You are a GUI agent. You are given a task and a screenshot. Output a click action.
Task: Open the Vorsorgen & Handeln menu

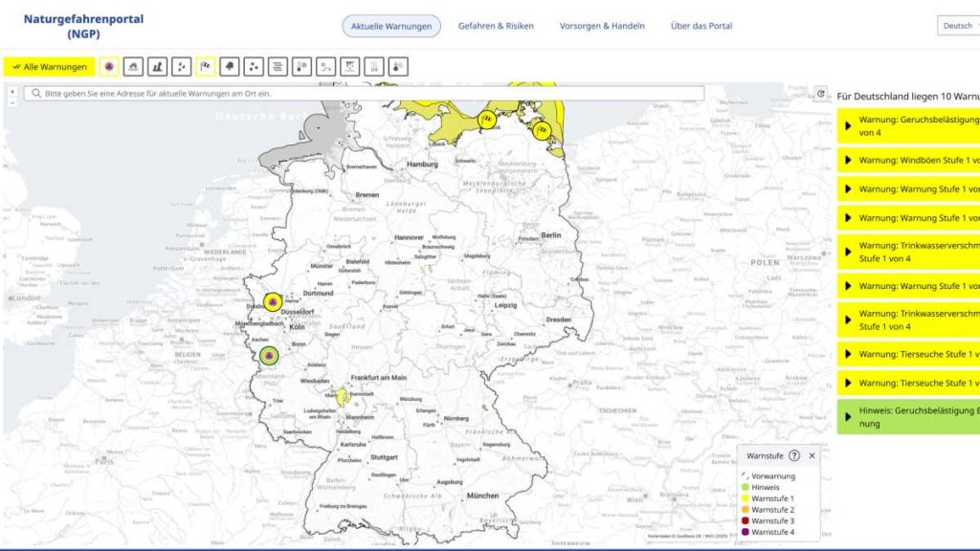(x=602, y=26)
